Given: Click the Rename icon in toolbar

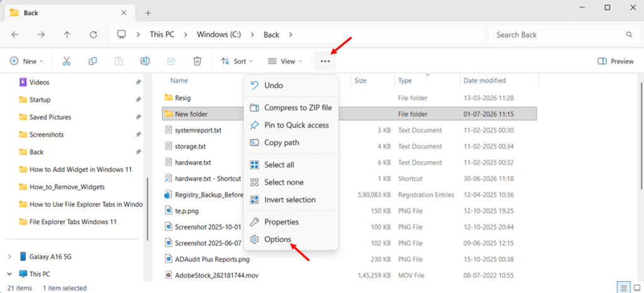Looking at the screenshot, I should click(x=145, y=61).
